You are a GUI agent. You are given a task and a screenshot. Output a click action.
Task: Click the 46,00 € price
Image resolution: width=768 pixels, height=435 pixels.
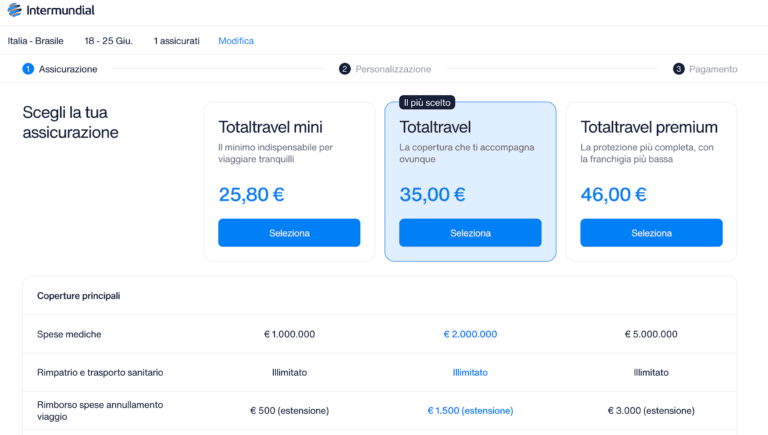(x=613, y=194)
